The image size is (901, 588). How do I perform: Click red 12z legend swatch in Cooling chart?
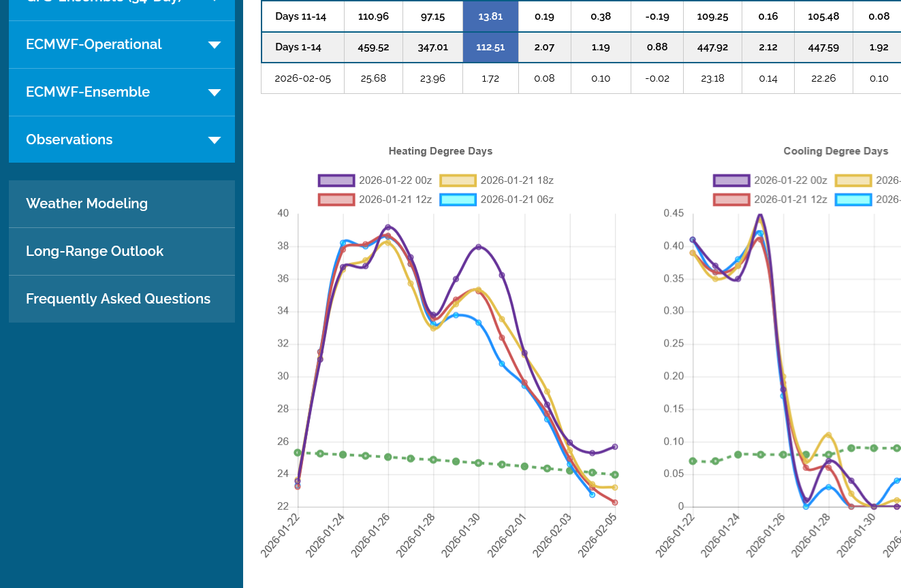click(731, 199)
